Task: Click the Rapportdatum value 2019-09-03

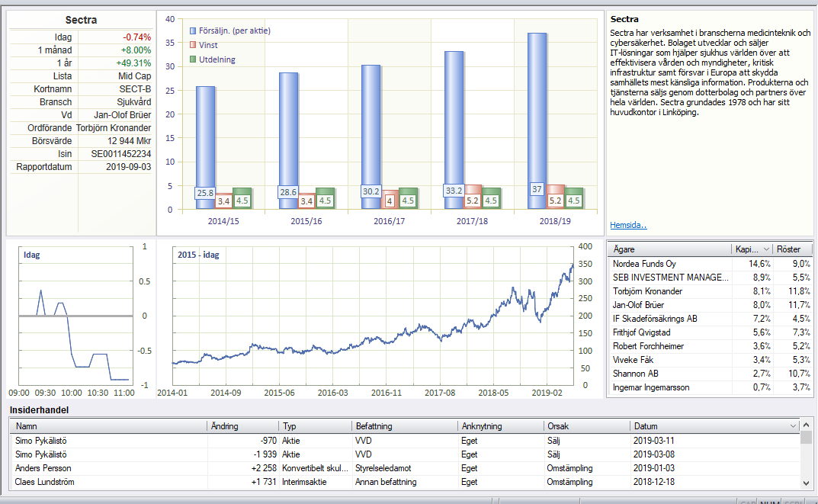Action: click(x=128, y=167)
